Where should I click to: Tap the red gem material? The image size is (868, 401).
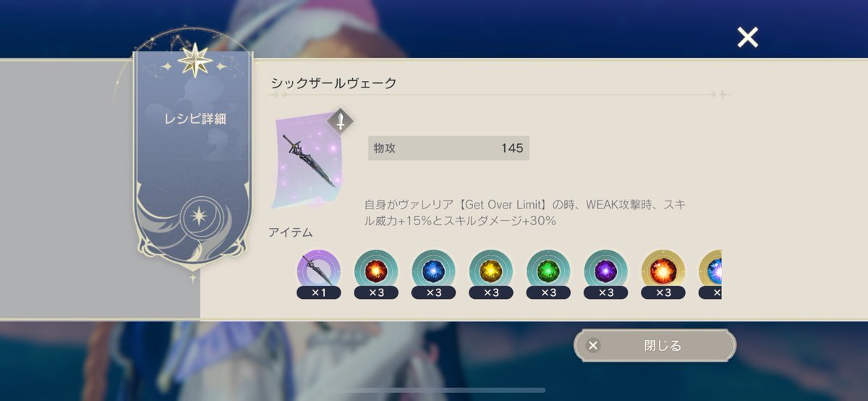tap(375, 271)
